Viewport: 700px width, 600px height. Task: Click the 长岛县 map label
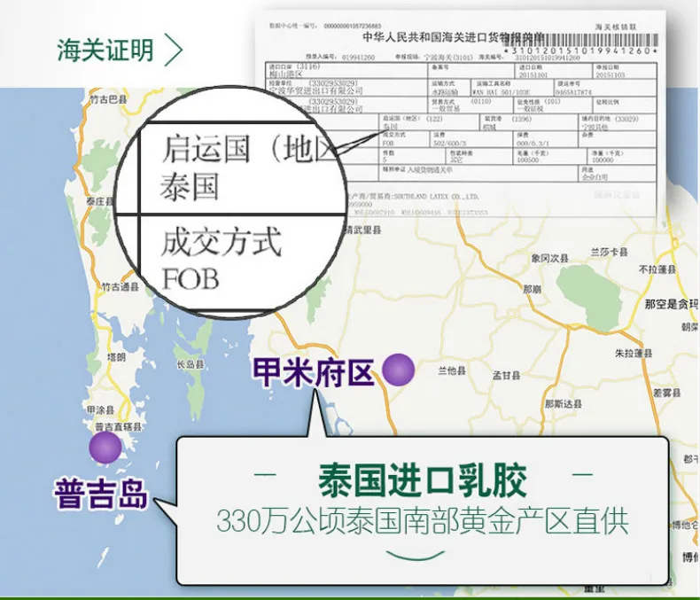click(191, 364)
